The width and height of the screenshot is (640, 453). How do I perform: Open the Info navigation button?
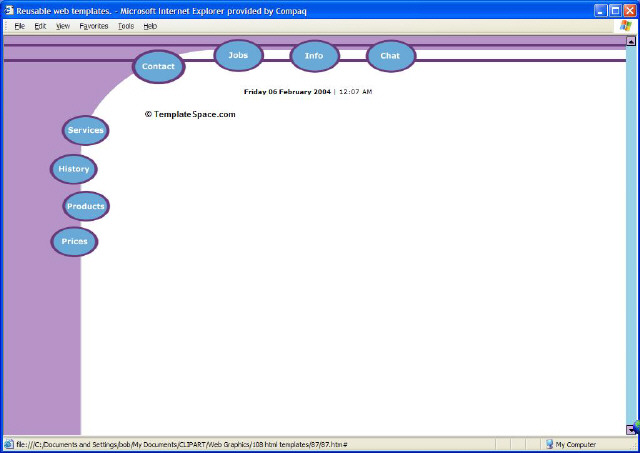point(314,56)
